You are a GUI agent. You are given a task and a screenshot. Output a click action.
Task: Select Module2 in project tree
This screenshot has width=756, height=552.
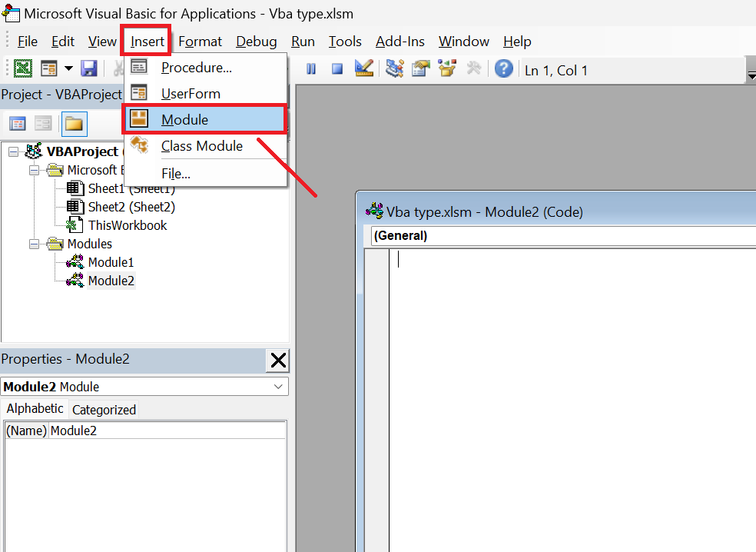tap(111, 281)
